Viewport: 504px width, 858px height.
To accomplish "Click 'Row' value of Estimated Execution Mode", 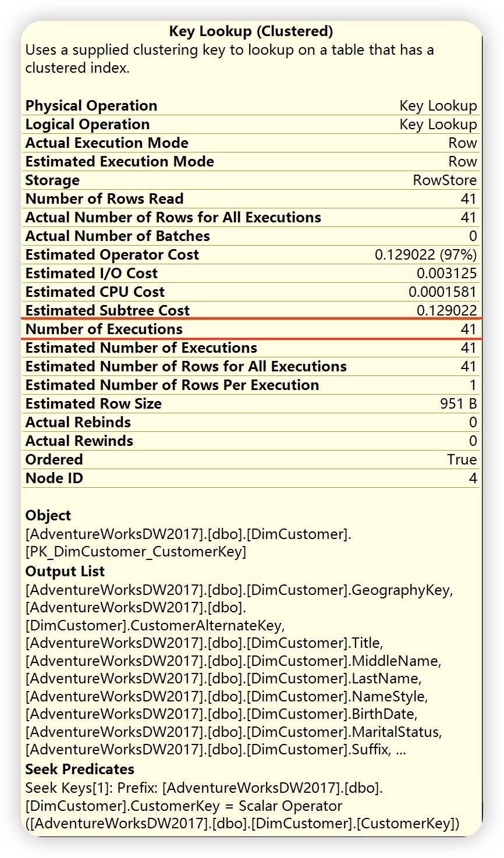I will (463, 162).
